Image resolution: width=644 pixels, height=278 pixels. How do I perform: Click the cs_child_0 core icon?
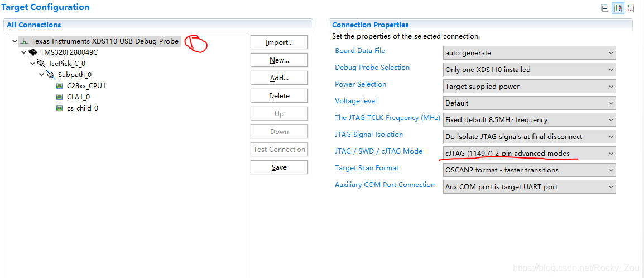click(60, 108)
